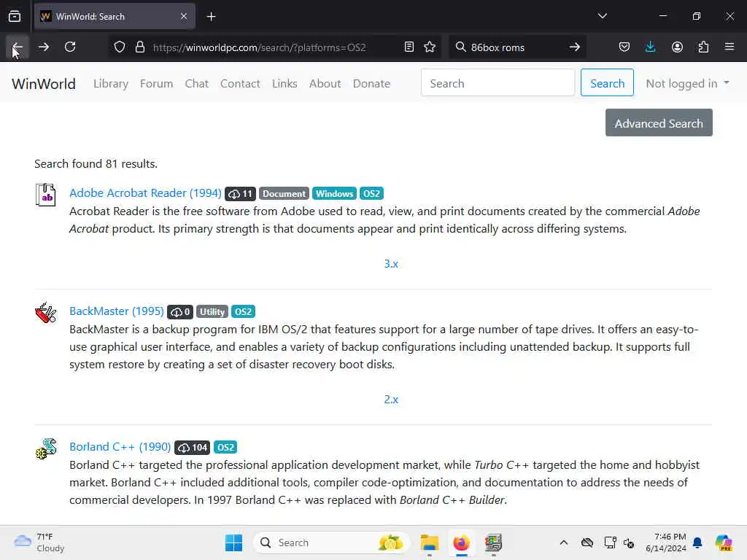The height and width of the screenshot is (560, 747).
Task: Click the Windows platform tag
Action: click(x=334, y=194)
